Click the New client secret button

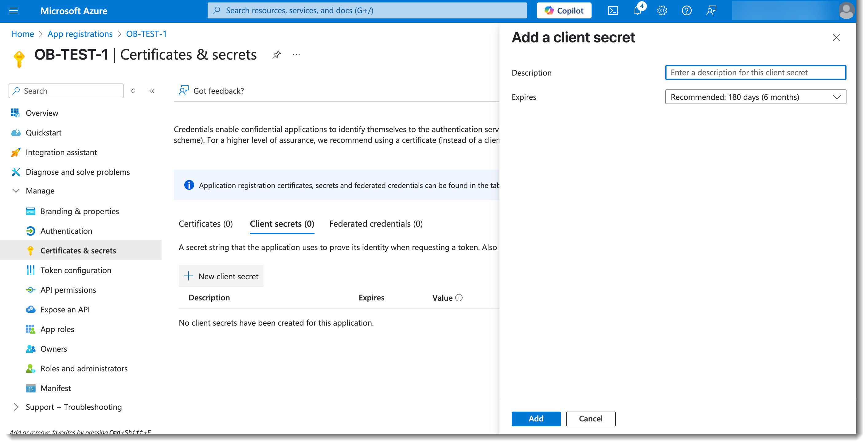coord(221,276)
